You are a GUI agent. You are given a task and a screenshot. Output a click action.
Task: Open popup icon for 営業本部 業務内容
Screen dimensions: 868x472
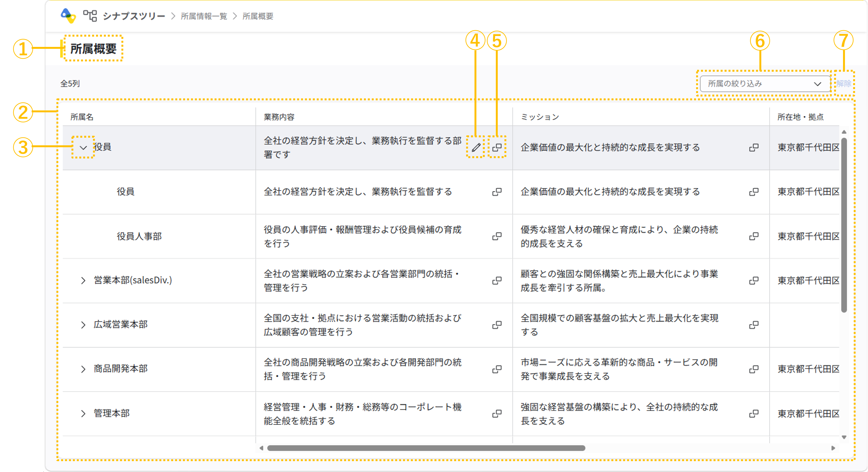(497, 281)
